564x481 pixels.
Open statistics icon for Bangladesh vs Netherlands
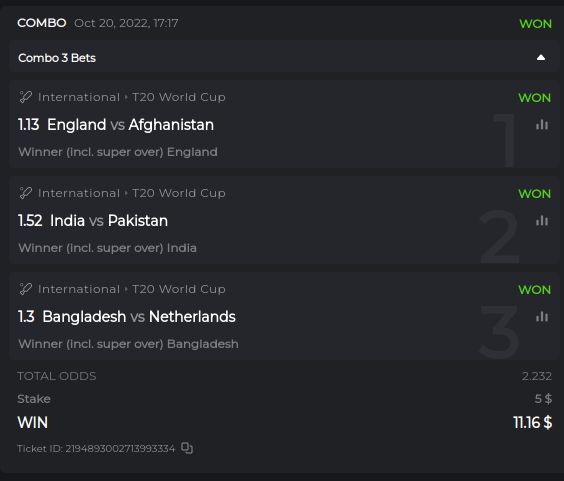tap(542, 317)
